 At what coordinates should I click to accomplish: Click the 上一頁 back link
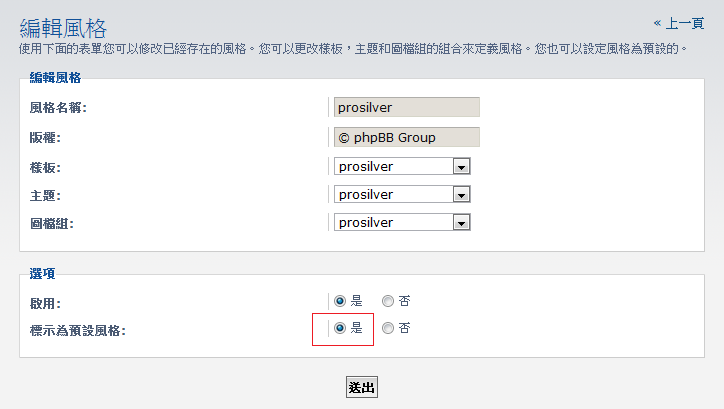[x=685, y=23]
